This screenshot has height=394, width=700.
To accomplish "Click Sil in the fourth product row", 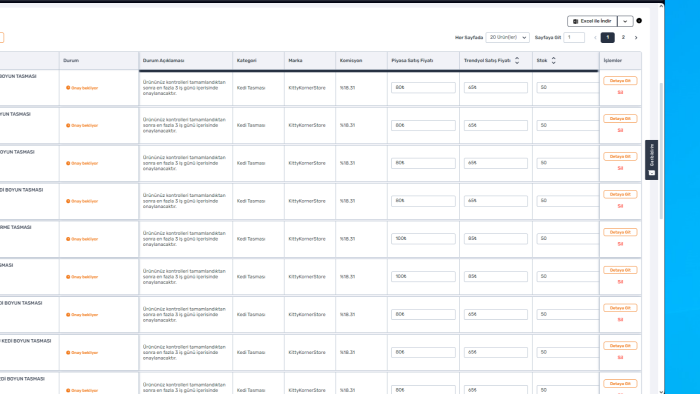I will (x=620, y=206).
